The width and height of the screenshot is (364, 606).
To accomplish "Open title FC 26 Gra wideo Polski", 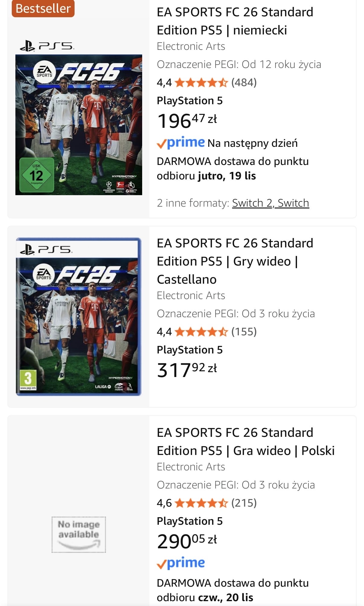I will pos(246,442).
